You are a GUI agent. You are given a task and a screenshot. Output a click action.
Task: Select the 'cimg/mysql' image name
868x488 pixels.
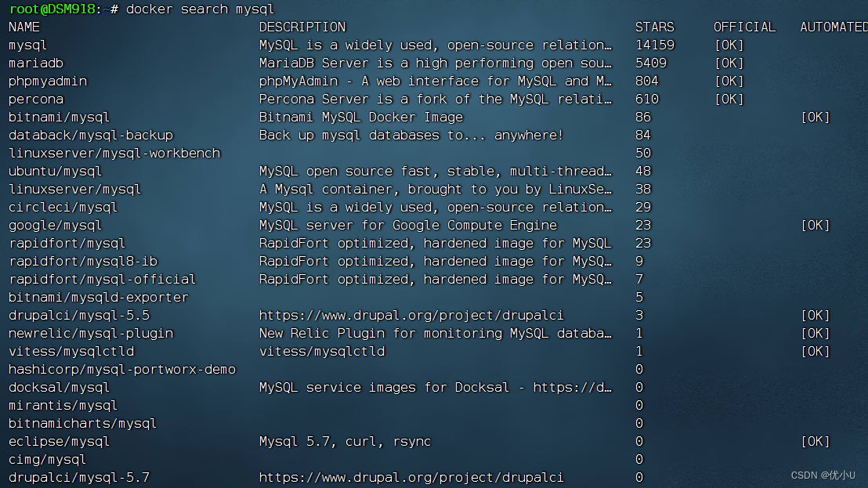pyautogui.click(x=48, y=460)
